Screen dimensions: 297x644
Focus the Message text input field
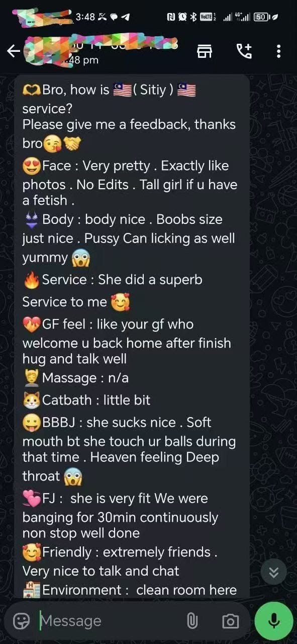111,621
